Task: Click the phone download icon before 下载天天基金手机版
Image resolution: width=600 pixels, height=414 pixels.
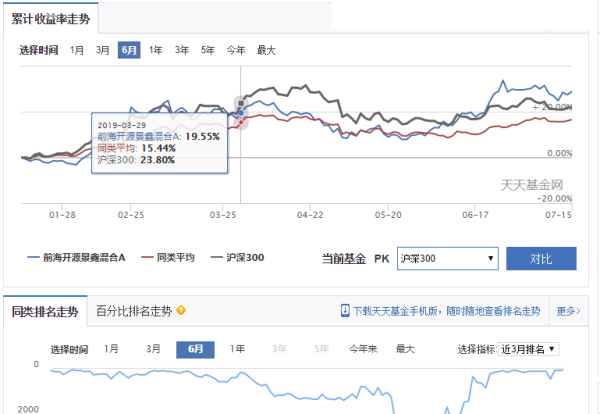Action: (345, 311)
